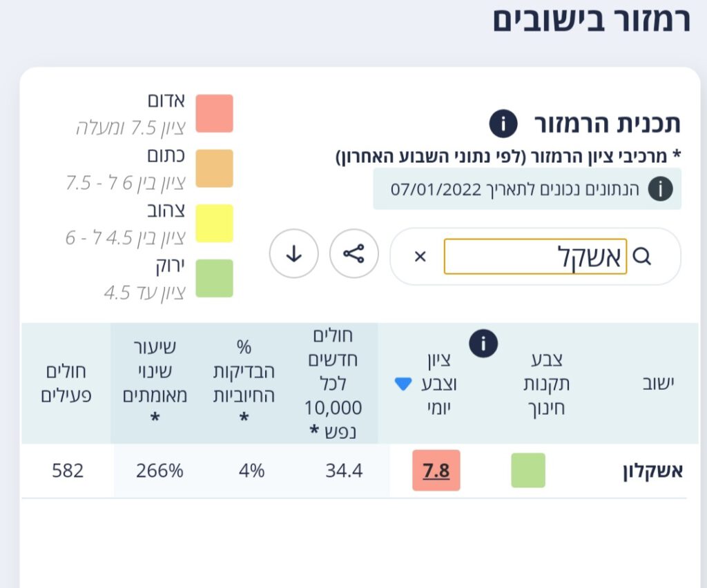The height and width of the screenshot is (588, 707).
Task: Select the אשקלון row name
Action: (652, 471)
